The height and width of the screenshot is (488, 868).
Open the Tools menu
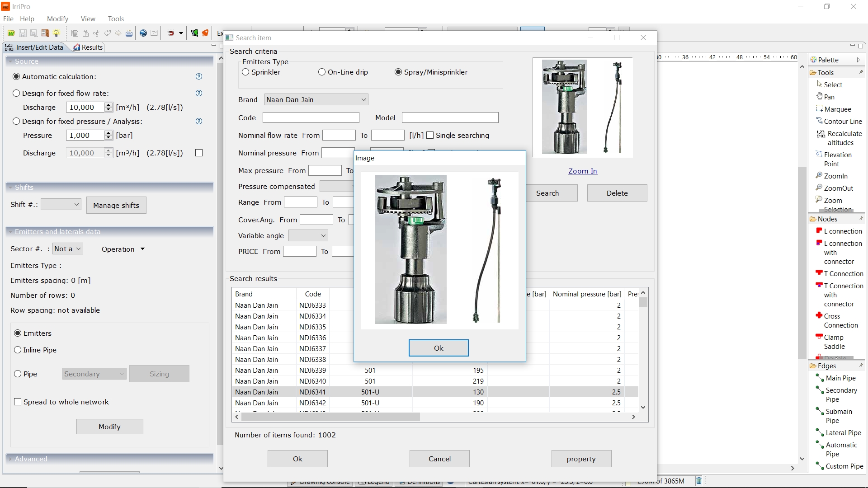click(x=116, y=19)
